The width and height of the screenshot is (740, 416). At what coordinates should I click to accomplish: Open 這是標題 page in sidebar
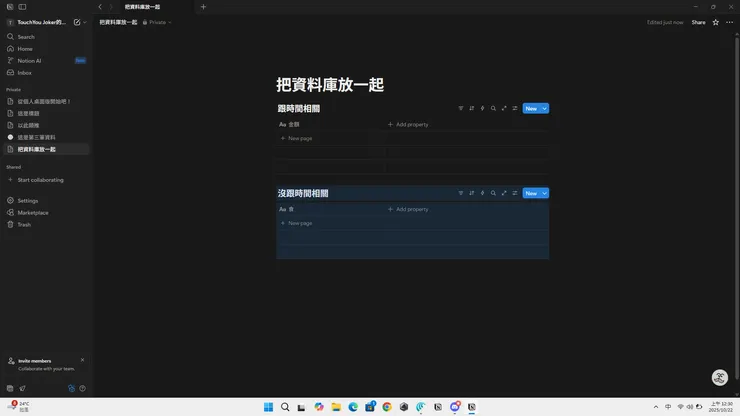[x=28, y=113]
